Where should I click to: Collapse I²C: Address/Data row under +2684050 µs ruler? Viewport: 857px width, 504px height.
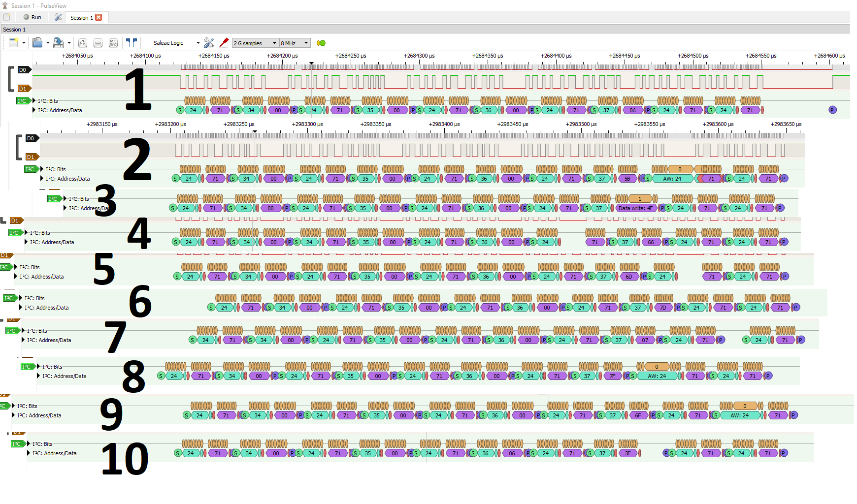coord(34,110)
